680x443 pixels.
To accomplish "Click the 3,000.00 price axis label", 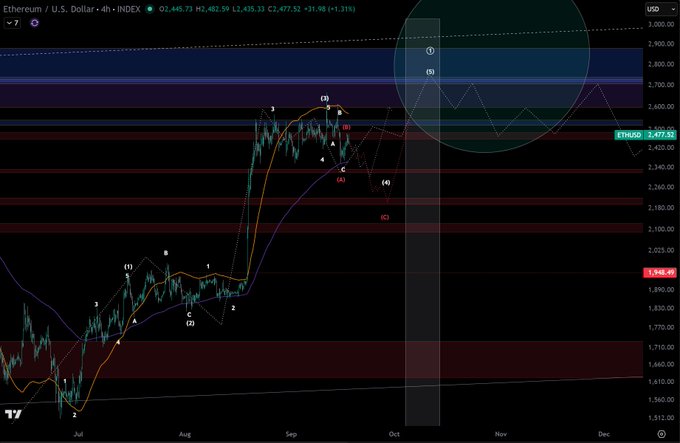I will click(x=661, y=25).
